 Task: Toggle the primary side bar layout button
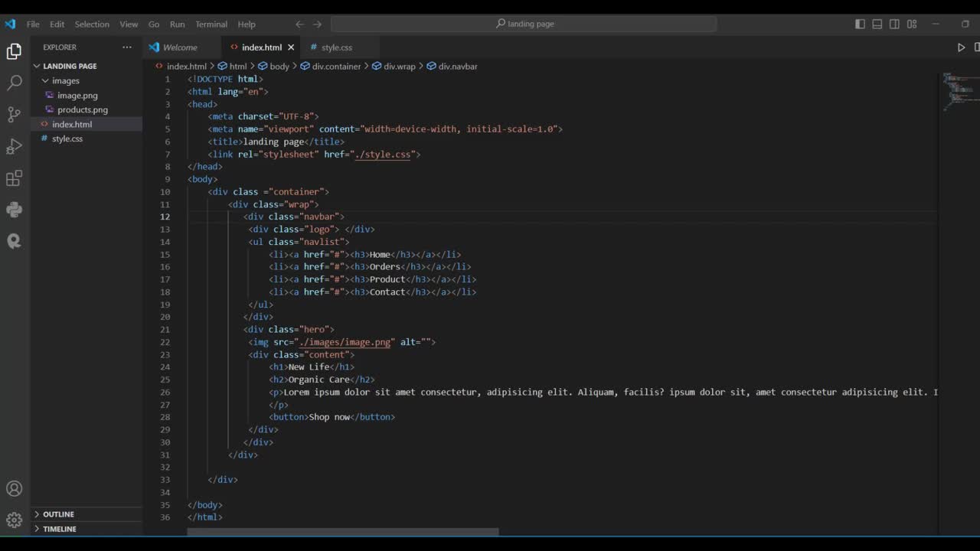860,24
